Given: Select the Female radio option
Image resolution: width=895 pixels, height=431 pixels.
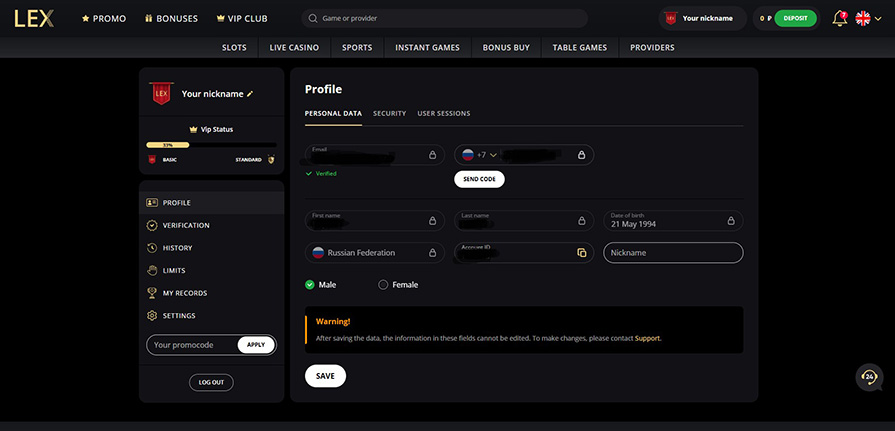Looking at the screenshot, I should pos(383,285).
